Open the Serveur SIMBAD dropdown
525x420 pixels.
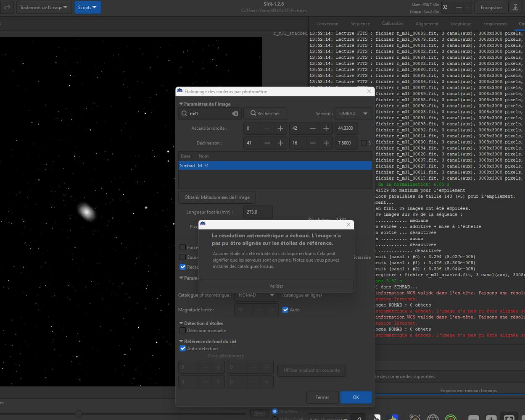353,113
